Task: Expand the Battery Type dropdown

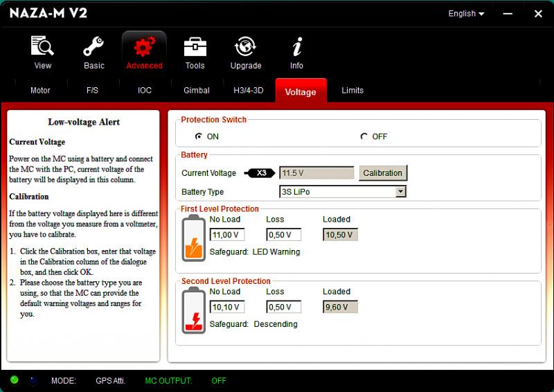Action: click(x=400, y=192)
